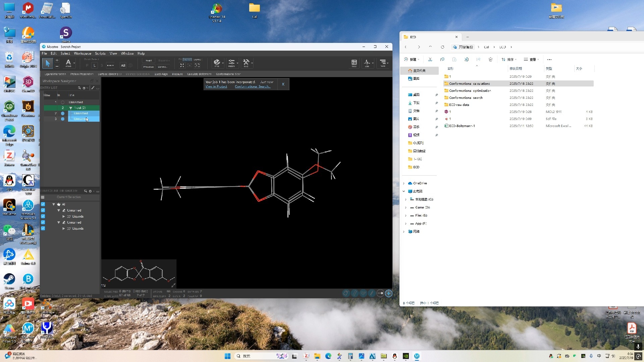The width and height of the screenshot is (644, 362).
Task: Select the arrow pick tool
Action: click(x=47, y=63)
